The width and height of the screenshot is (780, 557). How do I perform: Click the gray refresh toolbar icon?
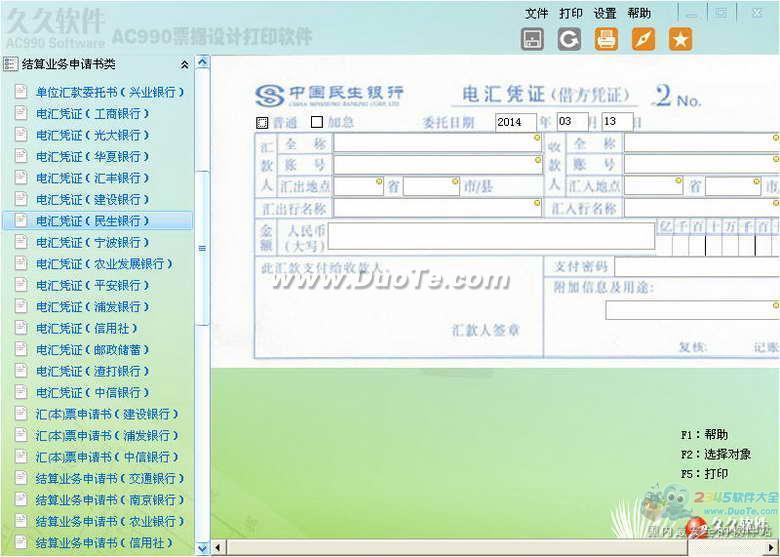[569, 39]
